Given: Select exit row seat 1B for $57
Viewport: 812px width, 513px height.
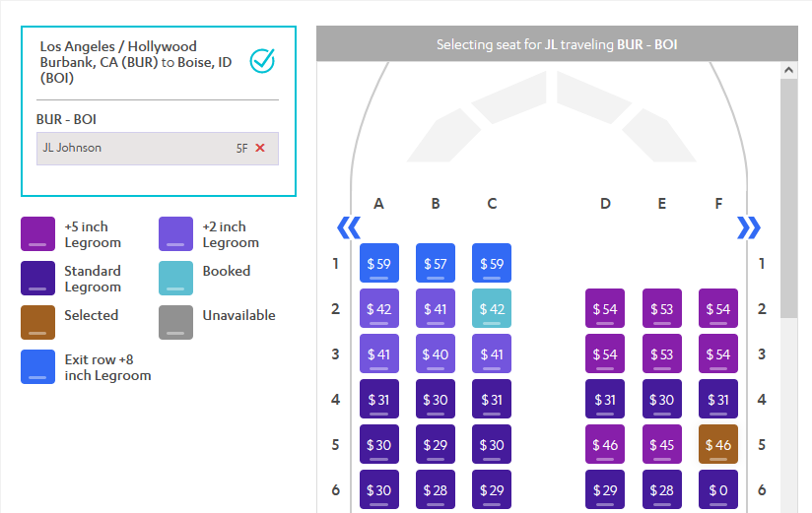Looking at the screenshot, I should tap(436, 263).
